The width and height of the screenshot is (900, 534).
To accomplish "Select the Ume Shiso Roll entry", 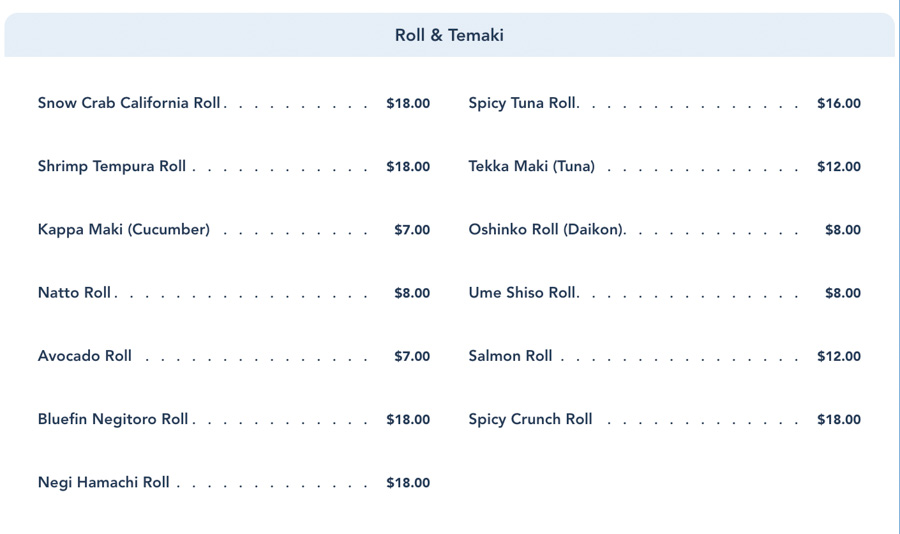I will pyautogui.click(x=522, y=293).
